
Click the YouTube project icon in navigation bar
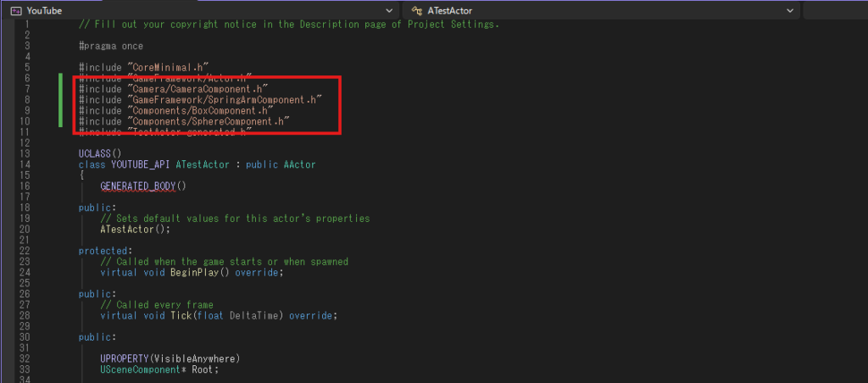(15, 10)
